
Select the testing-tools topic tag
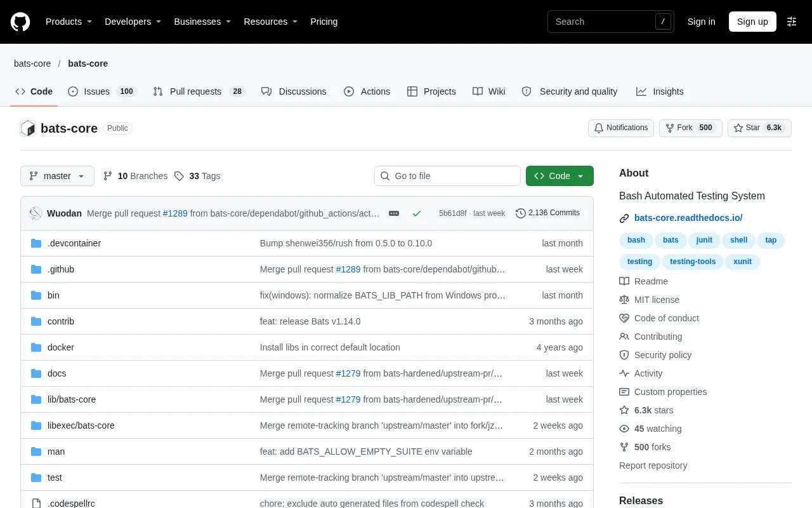(693, 262)
